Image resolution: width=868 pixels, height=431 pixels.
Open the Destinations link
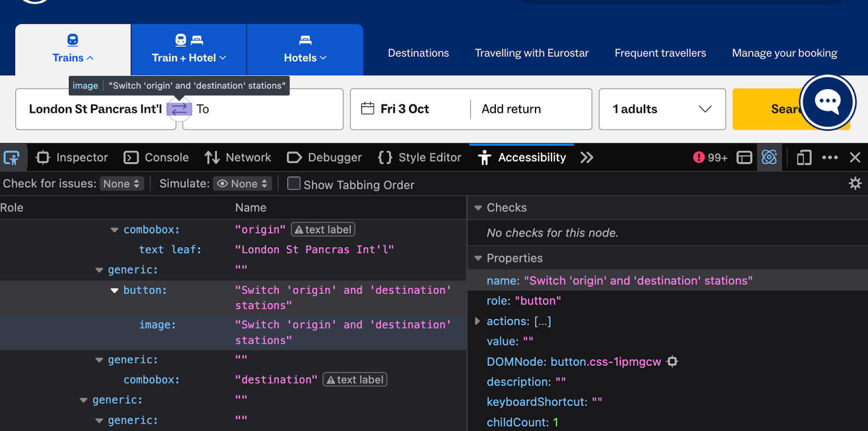(x=418, y=53)
